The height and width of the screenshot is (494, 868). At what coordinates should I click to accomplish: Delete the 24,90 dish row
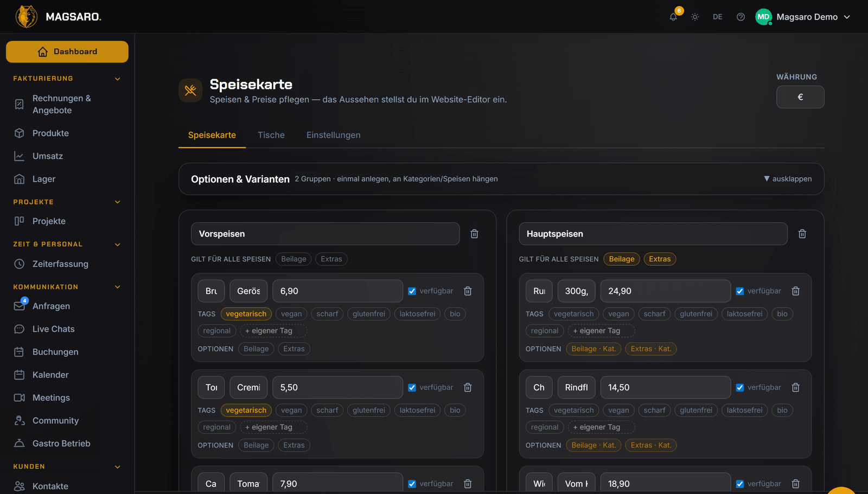point(796,291)
